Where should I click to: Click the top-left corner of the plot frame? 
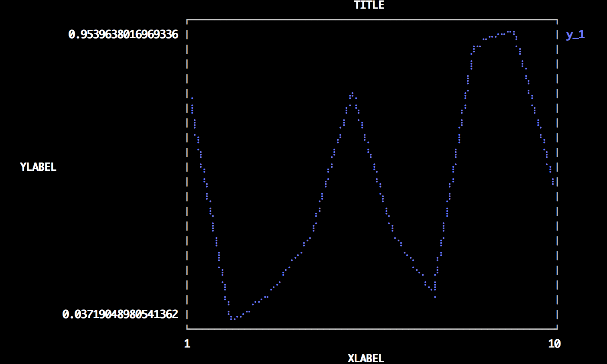(x=187, y=19)
